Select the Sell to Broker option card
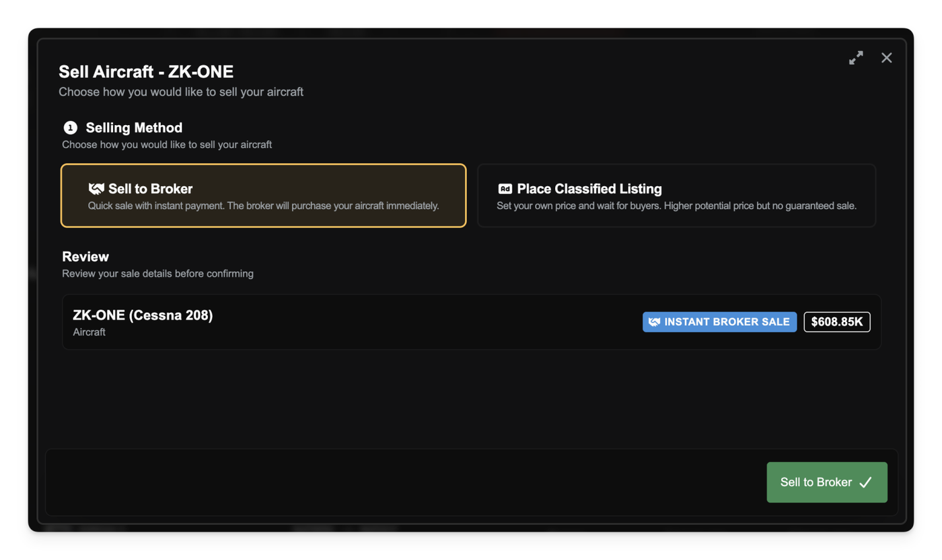The height and width of the screenshot is (560, 942). [x=263, y=196]
